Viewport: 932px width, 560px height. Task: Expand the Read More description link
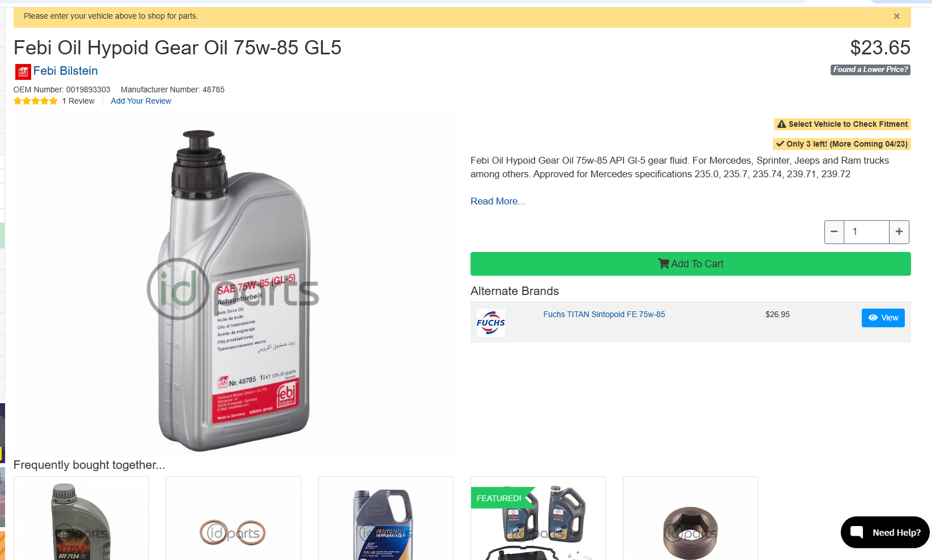tap(498, 201)
